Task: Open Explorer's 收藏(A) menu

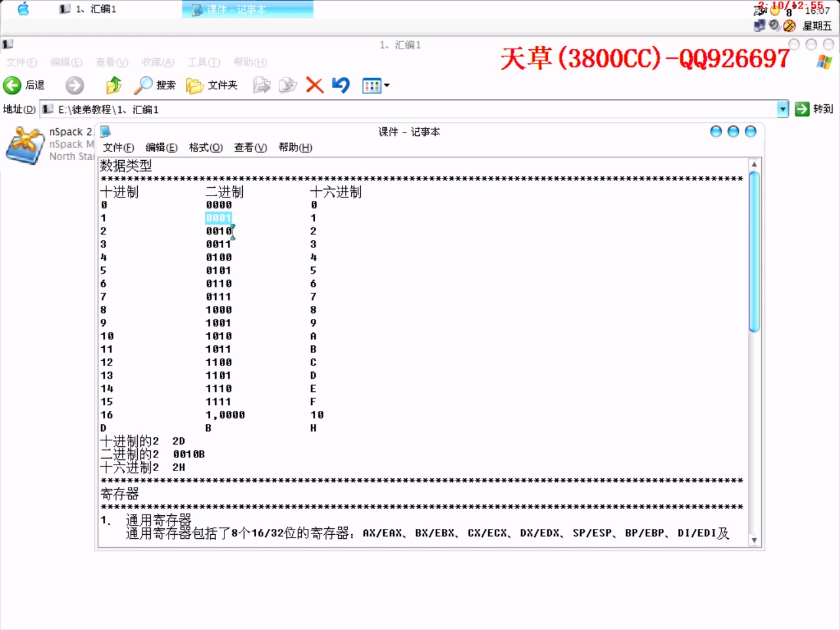Action: [x=157, y=62]
